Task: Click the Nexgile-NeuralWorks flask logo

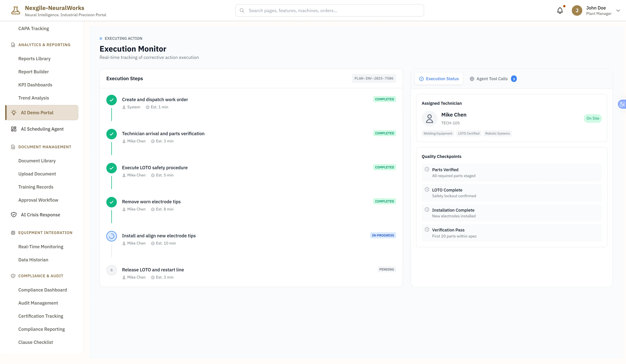Action: click(x=15, y=10)
